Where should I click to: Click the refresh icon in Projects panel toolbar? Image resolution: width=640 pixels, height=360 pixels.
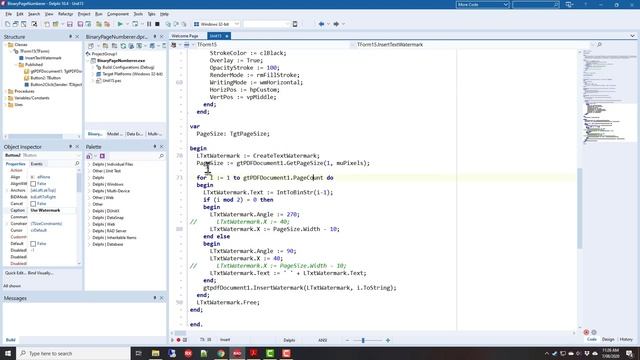[123, 46]
